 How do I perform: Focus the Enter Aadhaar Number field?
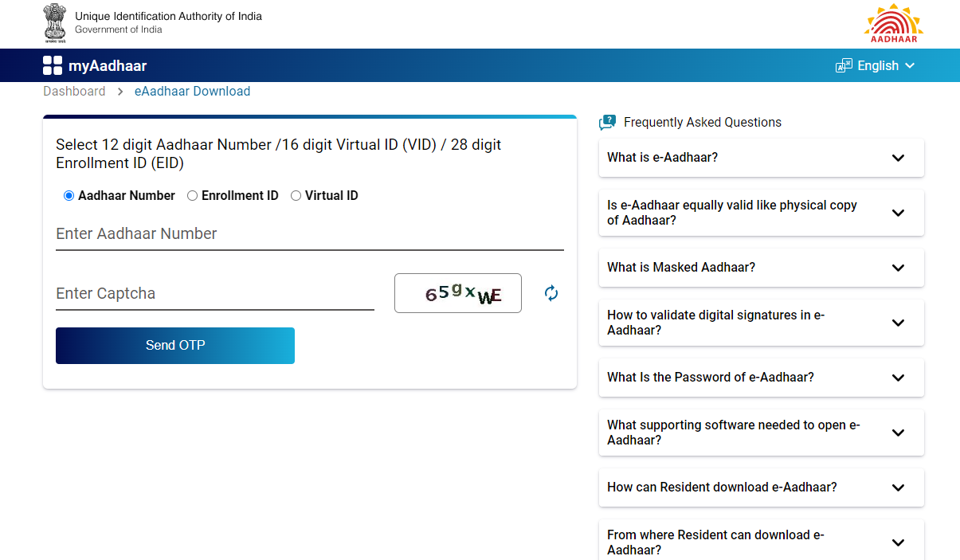pos(309,234)
